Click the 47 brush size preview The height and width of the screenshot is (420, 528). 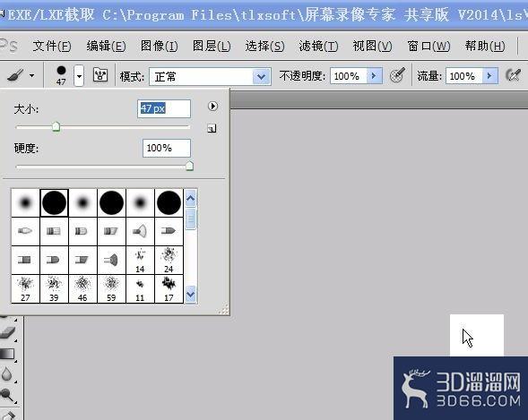coord(61,75)
